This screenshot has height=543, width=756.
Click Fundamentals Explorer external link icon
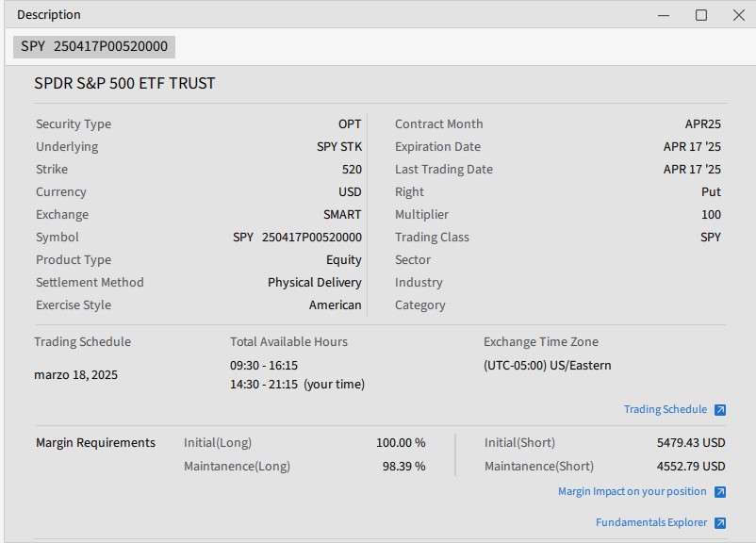pyautogui.click(x=720, y=523)
